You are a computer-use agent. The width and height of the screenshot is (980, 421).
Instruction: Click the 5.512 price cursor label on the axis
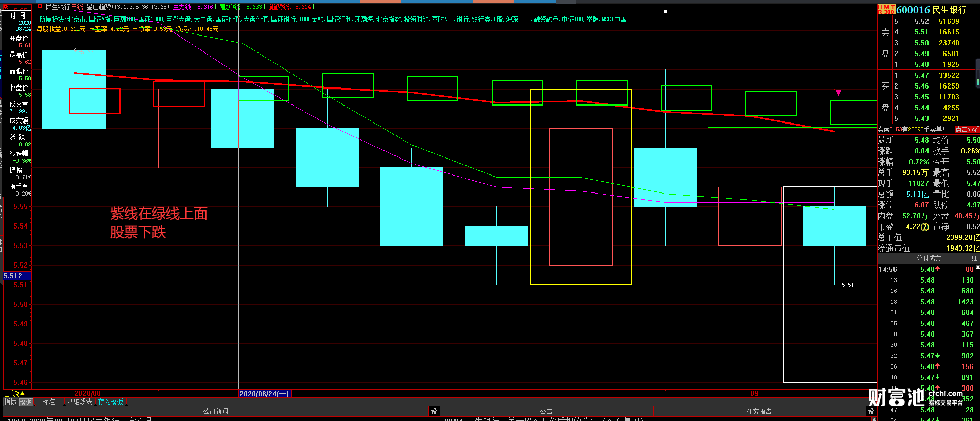coord(17,276)
